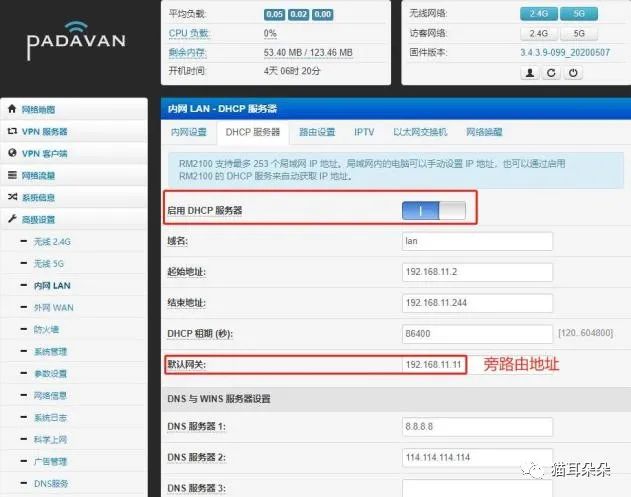The image size is (631, 497).
Task: Click the home icon beside 网络地图
Action: click(12, 109)
